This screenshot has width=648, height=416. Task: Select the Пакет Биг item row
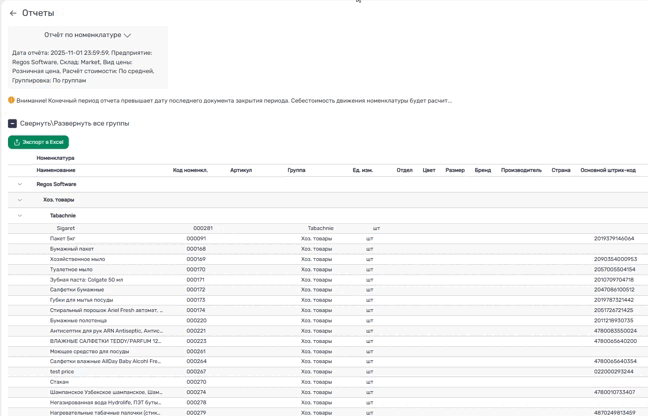coord(63,239)
